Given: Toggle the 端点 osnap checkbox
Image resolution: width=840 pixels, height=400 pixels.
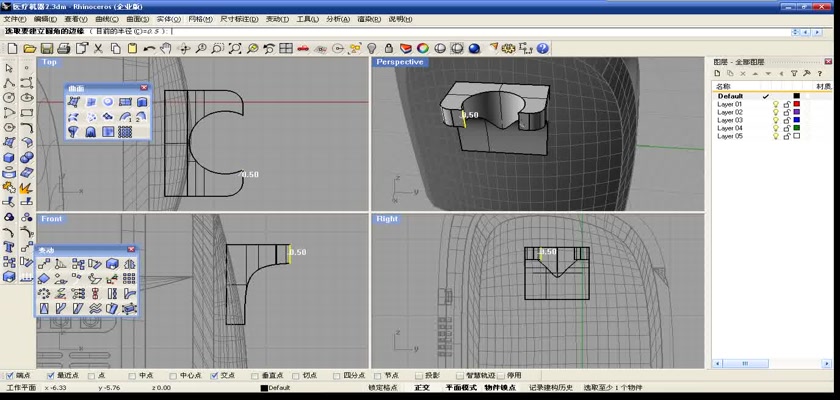Looking at the screenshot, I should [10, 376].
